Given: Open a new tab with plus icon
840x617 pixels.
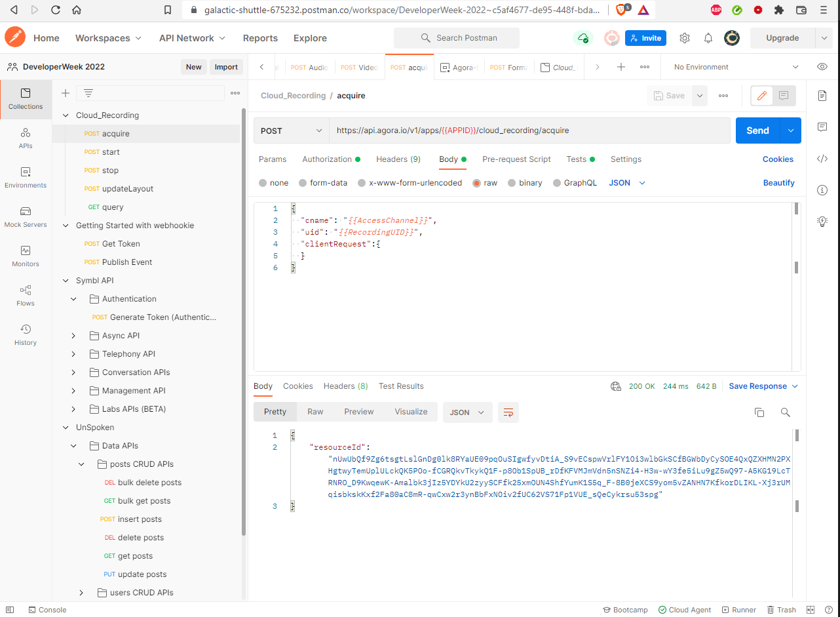Looking at the screenshot, I should pyautogui.click(x=621, y=67).
